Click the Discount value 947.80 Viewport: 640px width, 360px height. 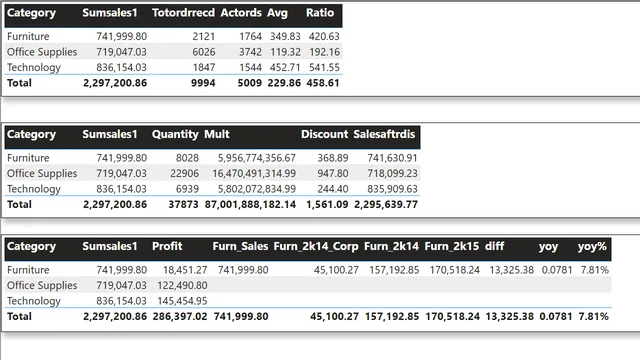click(x=333, y=173)
